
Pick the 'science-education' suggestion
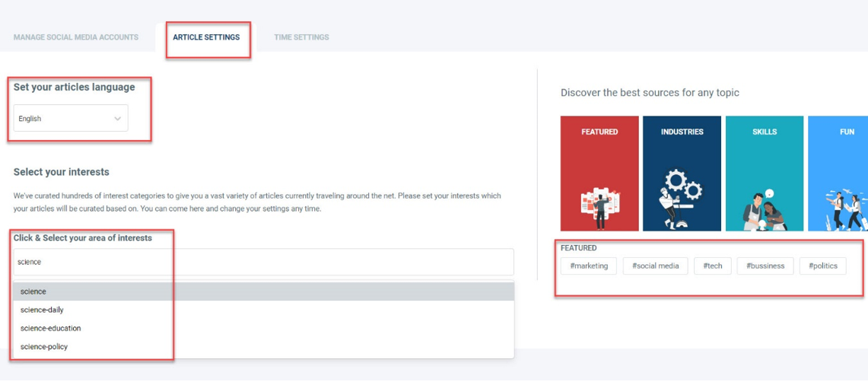pyautogui.click(x=263, y=328)
